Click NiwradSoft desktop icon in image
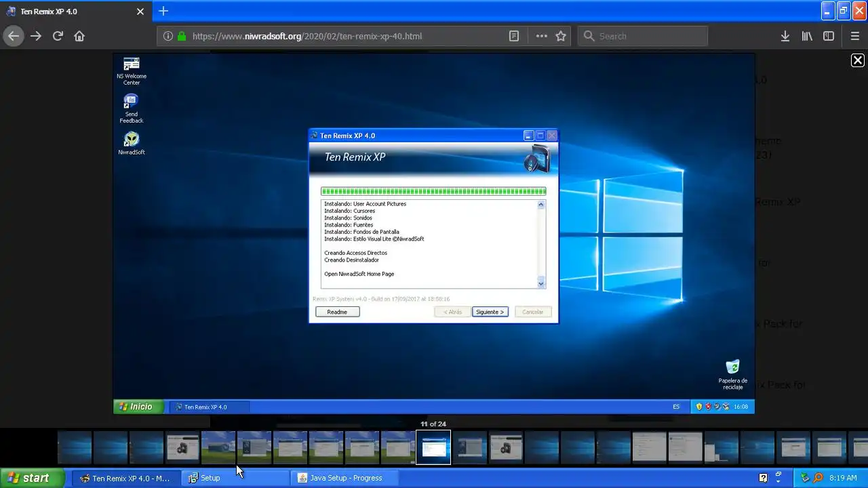The height and width of the screenshot is (488, 868). click(131, 143)
